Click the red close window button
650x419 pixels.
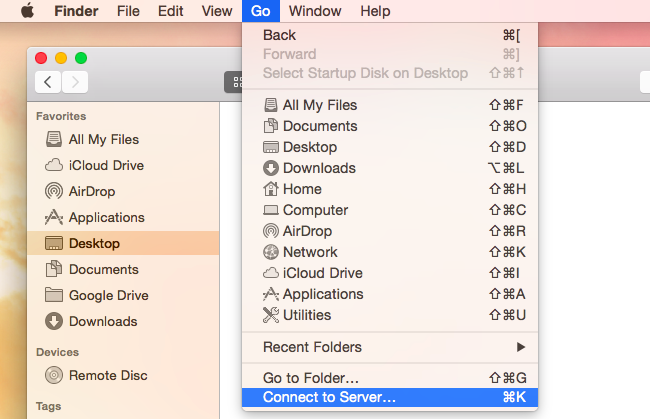(41, 58)
